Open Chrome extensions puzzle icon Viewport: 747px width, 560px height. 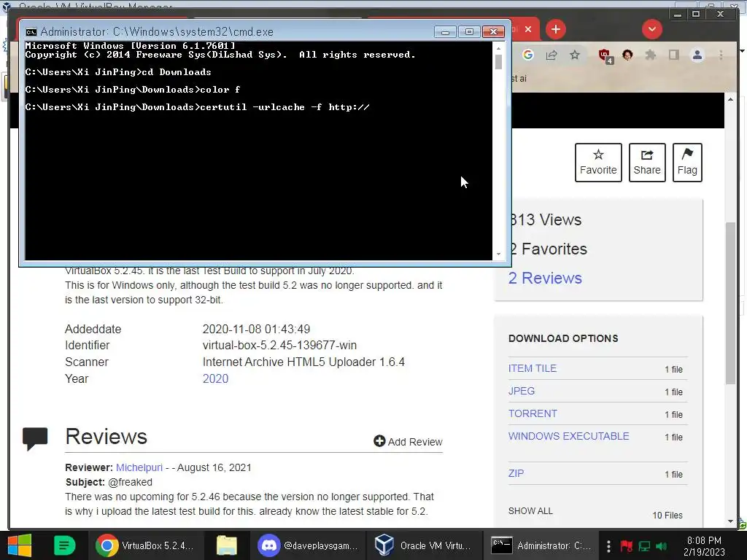(x=650, y=55)
